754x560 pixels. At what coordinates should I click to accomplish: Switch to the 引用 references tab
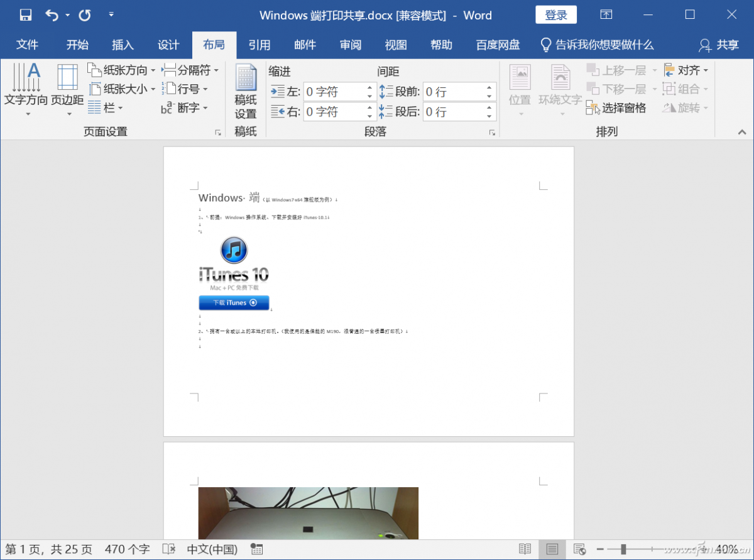point(259,45)
